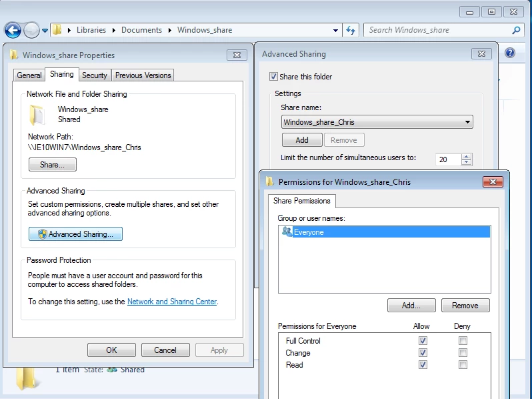This screenshot has width=532, height=399.
Task: Click the Everyone group users icon
Action: coord(287,232)
